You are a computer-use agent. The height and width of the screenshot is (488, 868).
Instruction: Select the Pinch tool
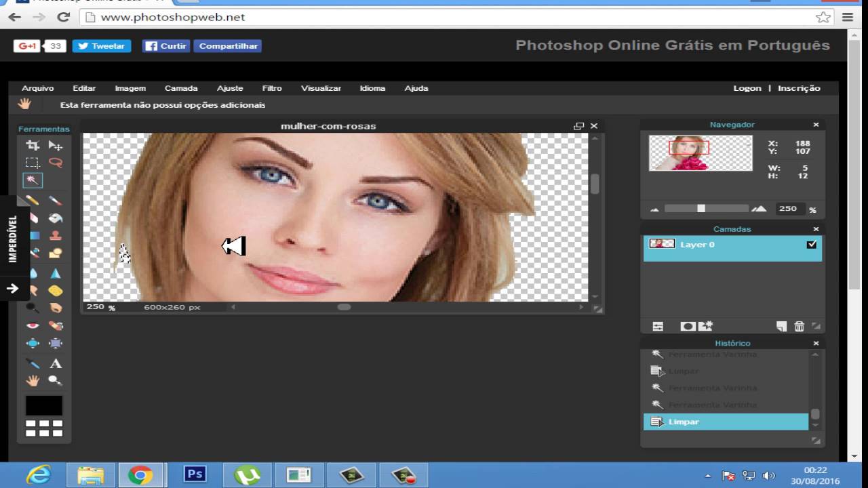pyautogui.click(x=56, y=343)
